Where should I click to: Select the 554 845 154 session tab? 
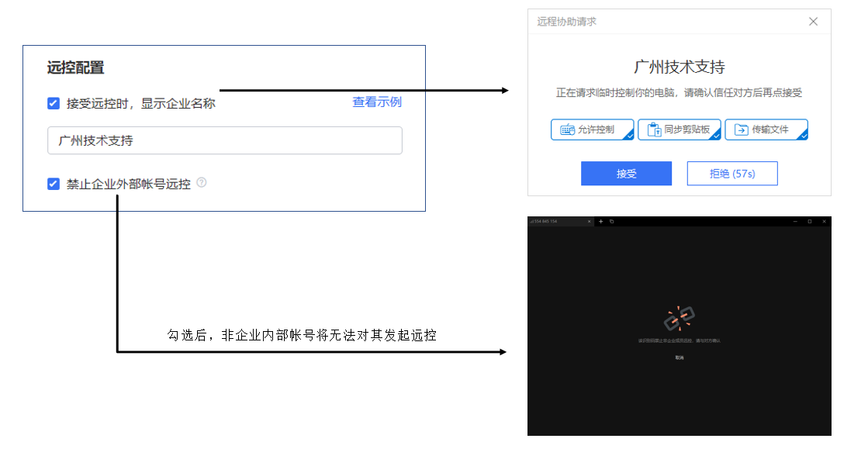(x=552, y=222)
